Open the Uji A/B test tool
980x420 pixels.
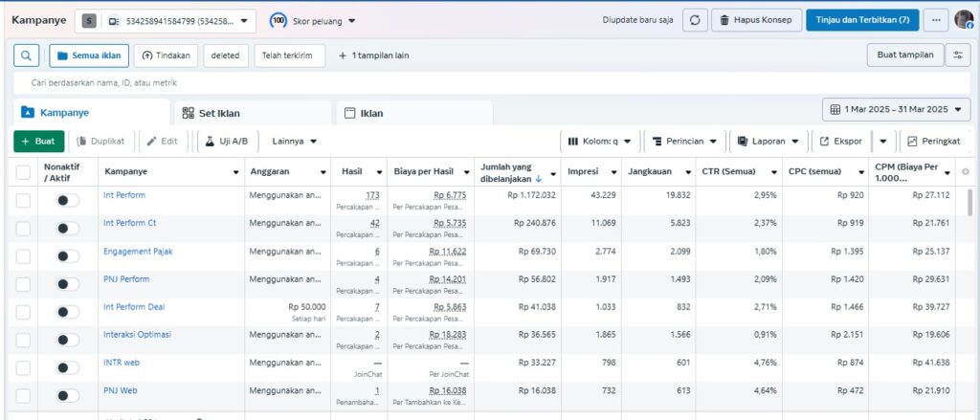point(227,141)
